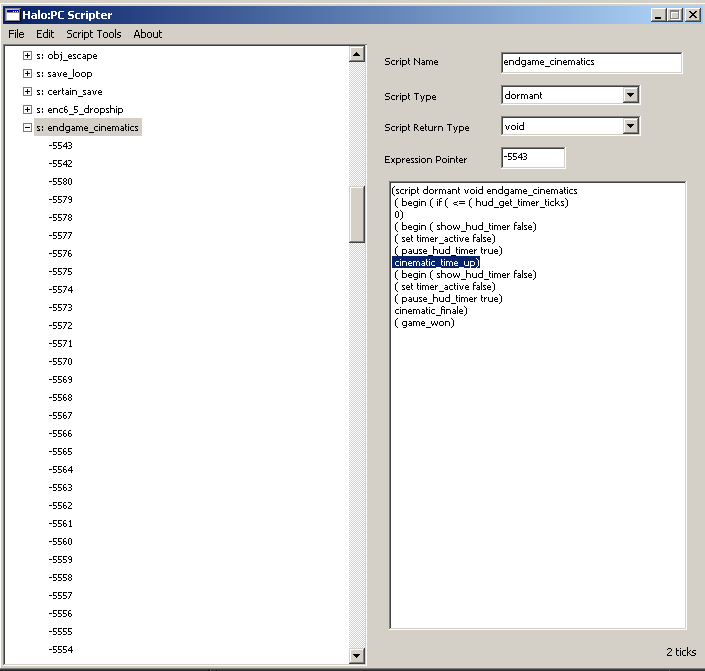The image size is (705, 671).
Task: Select tree item -5543 in the tree
Action: tap(60, 146)
